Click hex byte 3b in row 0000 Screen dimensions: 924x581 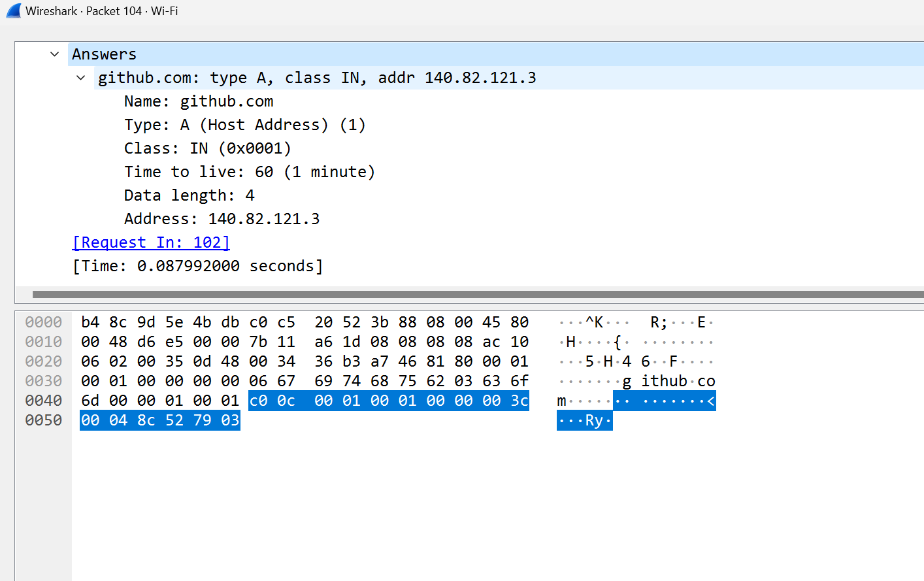[x=380, y=322]
